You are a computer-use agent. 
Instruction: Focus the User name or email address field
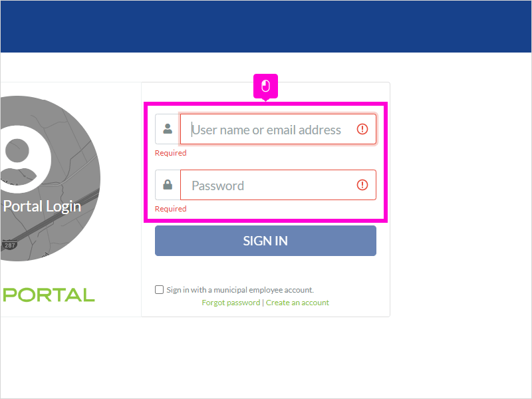point(278,129)
